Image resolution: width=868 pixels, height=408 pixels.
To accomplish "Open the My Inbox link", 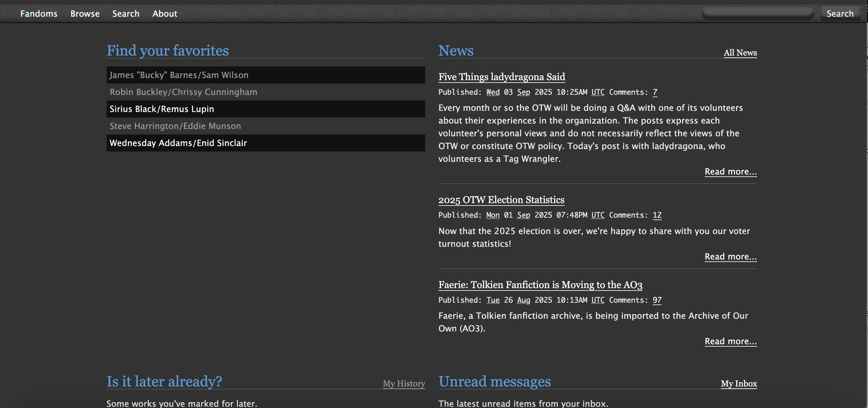I will click(x=739, y=383).
